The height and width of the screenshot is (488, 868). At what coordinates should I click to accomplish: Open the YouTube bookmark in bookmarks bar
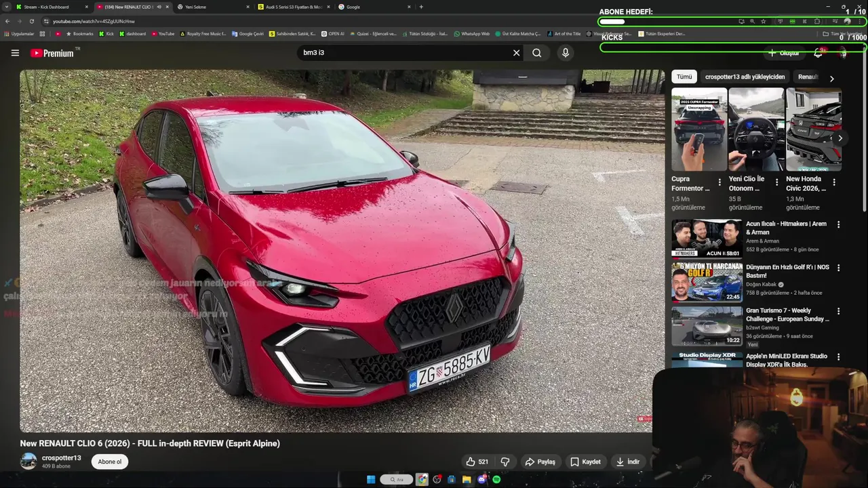click(x=163, y=33)
